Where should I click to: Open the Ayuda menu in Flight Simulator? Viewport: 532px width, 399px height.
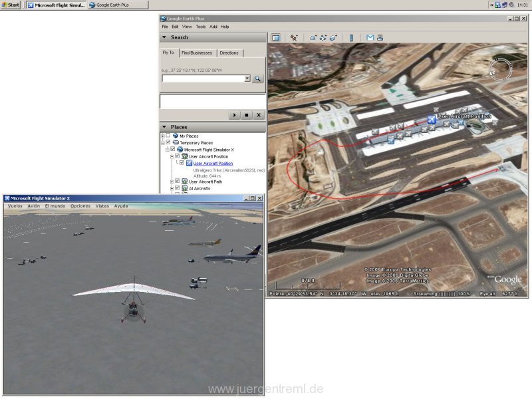pos(121,206)
